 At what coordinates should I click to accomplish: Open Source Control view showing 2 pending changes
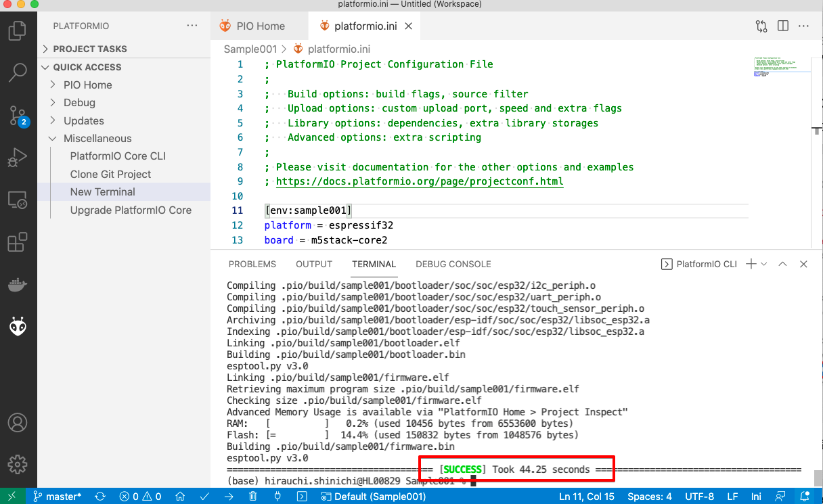click(18, 116)
